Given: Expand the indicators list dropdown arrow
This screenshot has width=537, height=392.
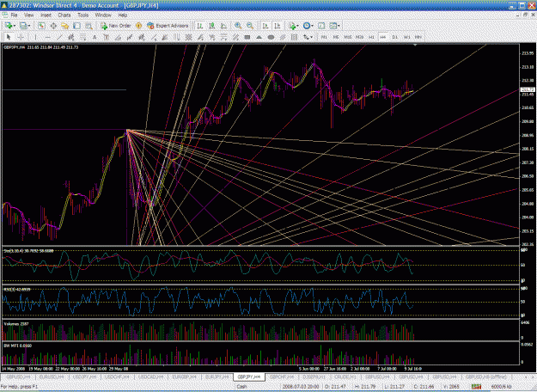Looking at the screenshot, I should [x=297, y=26].
